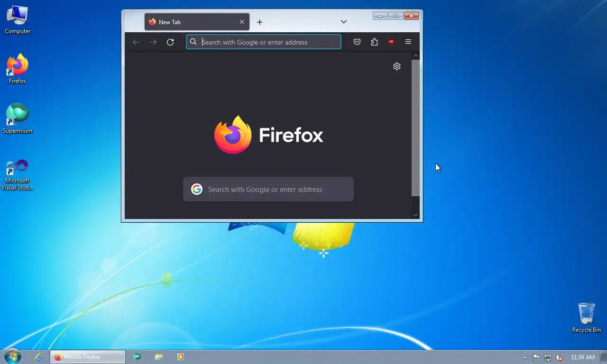This screenshot has width=607, height=364.
Task: Select the Computer desktop icon
Action: click(18, 20)
